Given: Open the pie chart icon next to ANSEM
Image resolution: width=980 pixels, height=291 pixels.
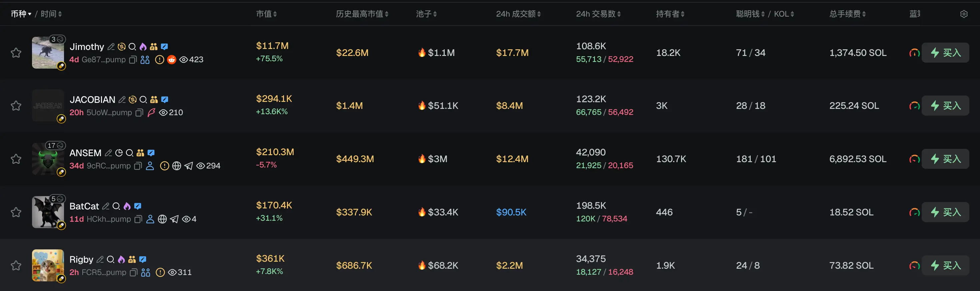Looking at the screenshot, I should pos(119,153).
